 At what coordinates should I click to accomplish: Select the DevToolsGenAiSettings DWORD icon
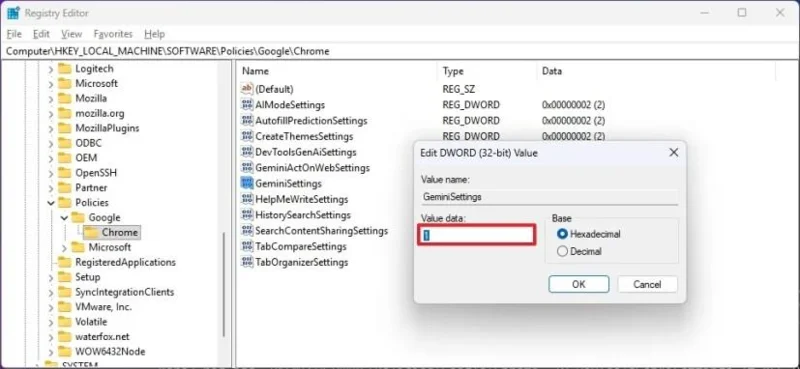[247, 152]
